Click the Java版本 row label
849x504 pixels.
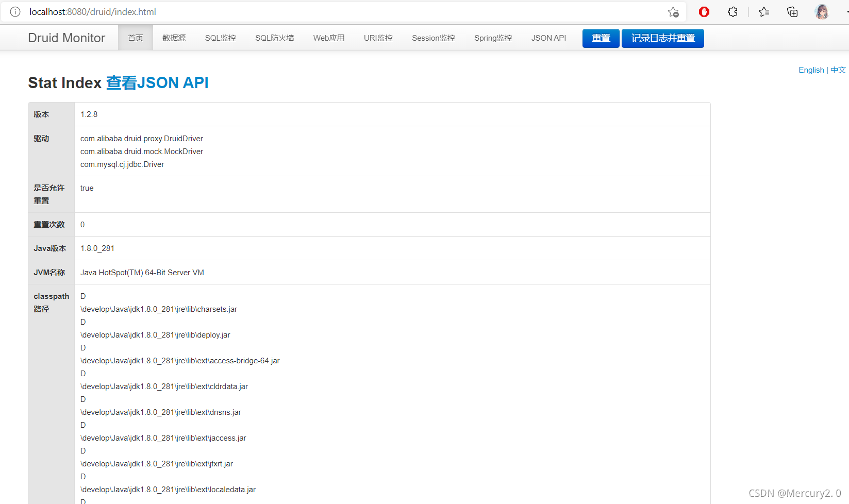[50, 248]
